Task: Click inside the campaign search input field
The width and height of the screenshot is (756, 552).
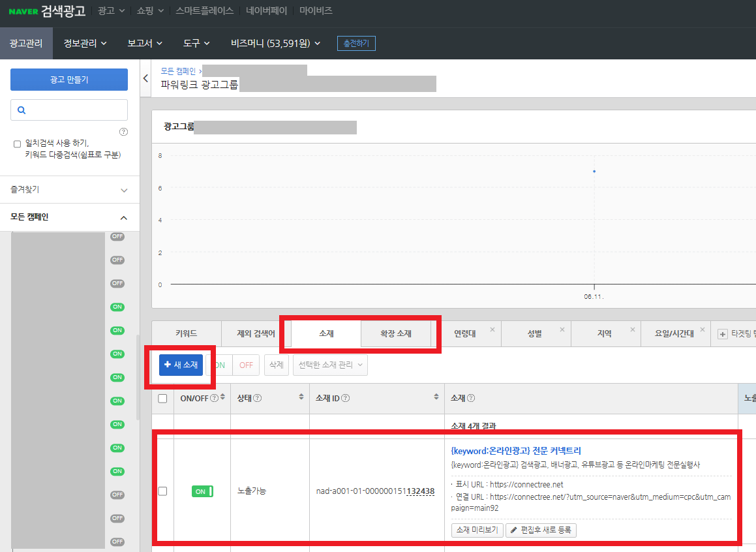Action: coord(69,110)
